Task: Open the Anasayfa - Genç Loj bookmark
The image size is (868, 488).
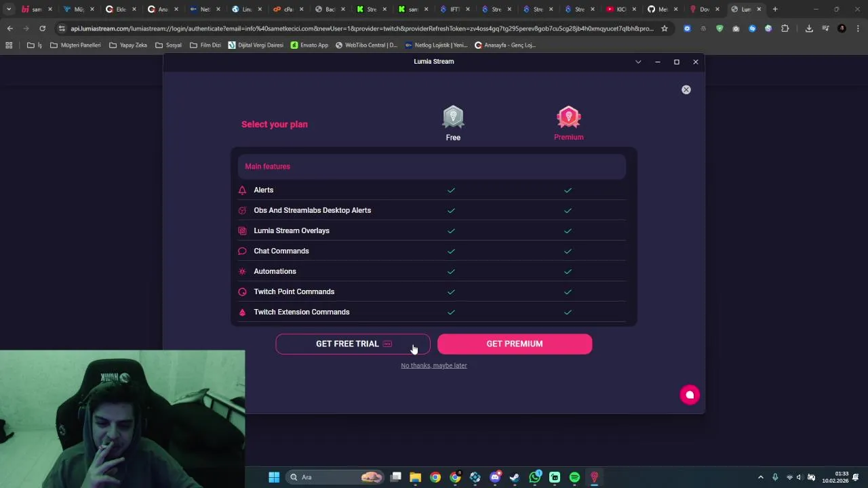Action: [505, 45]
